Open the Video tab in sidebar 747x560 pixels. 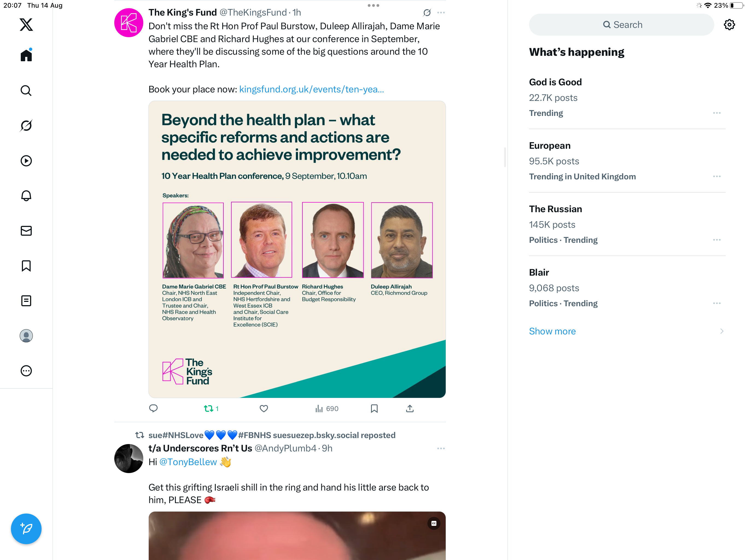pyautogui.click(x=26, y=161)
